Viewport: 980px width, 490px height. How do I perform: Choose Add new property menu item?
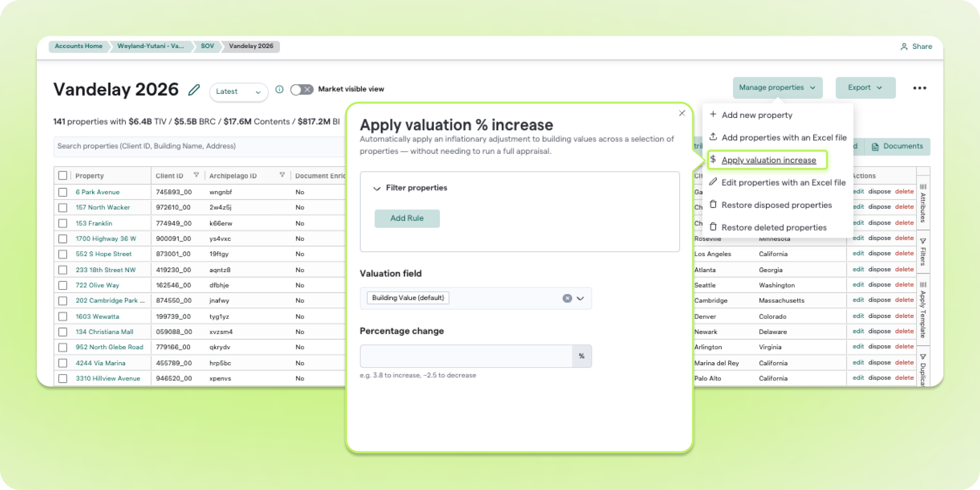click(757, 115)
